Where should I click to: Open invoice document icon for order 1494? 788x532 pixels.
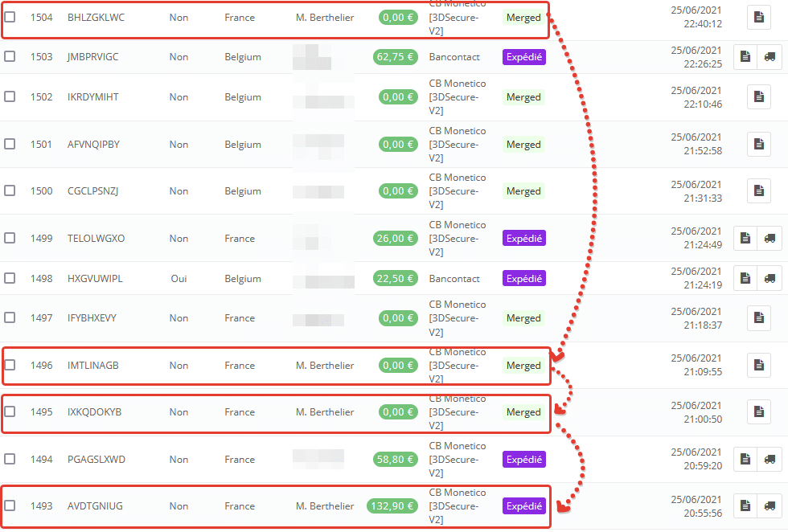(x=745, y=459)
